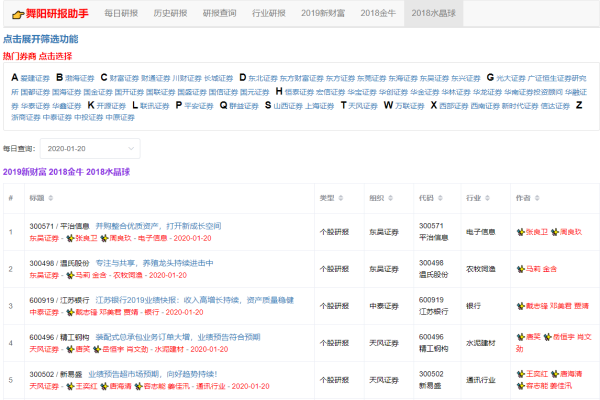Select 长城证券 in hot broker list
600x400 pixels.
click(x=218, y=78)
